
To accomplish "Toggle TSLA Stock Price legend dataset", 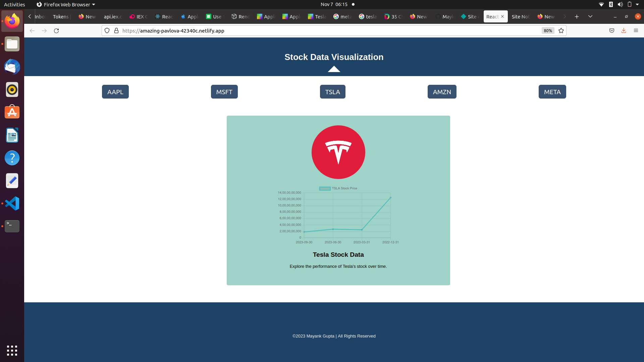I will click(338, 188).
